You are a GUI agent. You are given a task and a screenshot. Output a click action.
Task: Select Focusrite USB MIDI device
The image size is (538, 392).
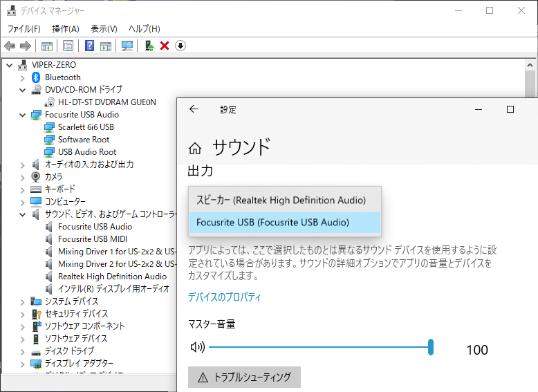point(93,239)
